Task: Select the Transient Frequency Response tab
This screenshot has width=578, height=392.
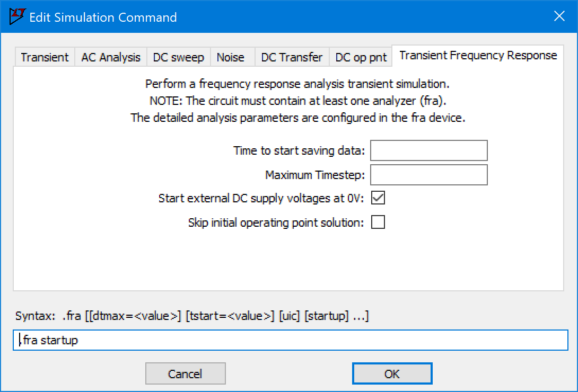Action: tap(478, 56)
